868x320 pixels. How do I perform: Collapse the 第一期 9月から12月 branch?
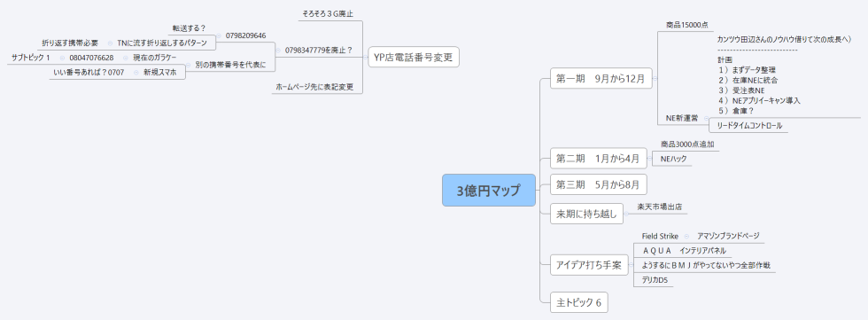pos(655,79)
